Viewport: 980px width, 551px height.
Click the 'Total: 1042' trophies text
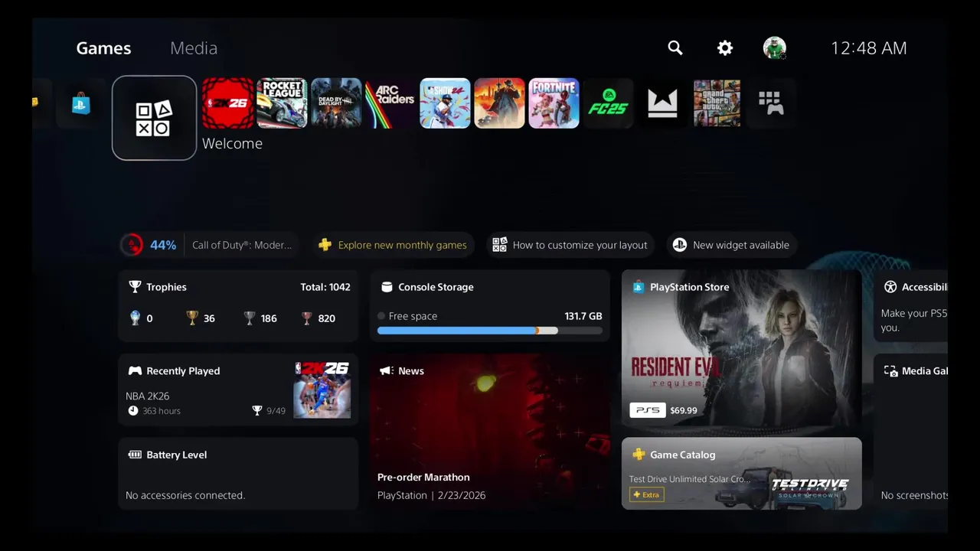point(325,287)
